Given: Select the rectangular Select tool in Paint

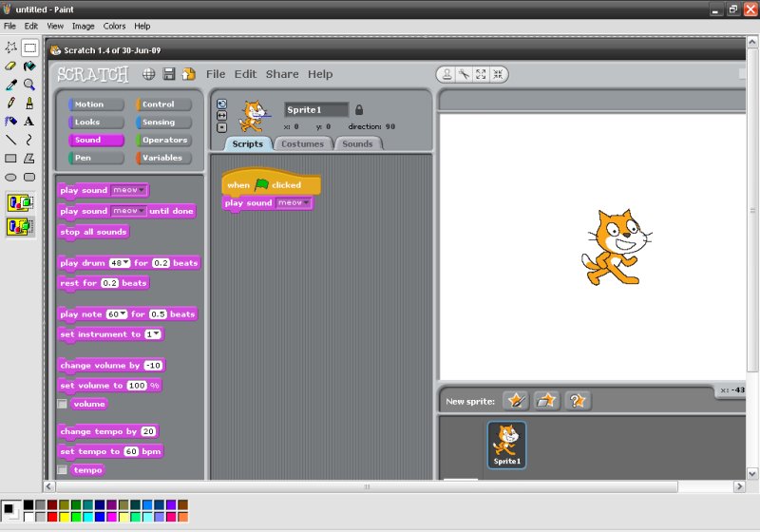Looking at the screenshot, I should pos(29,47).
